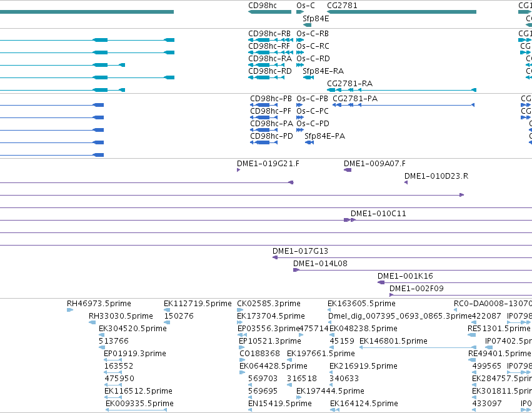This screenshot has width=532, height=413.
Task: Select the Os-C-PC protein label
Action: (313, 111)
